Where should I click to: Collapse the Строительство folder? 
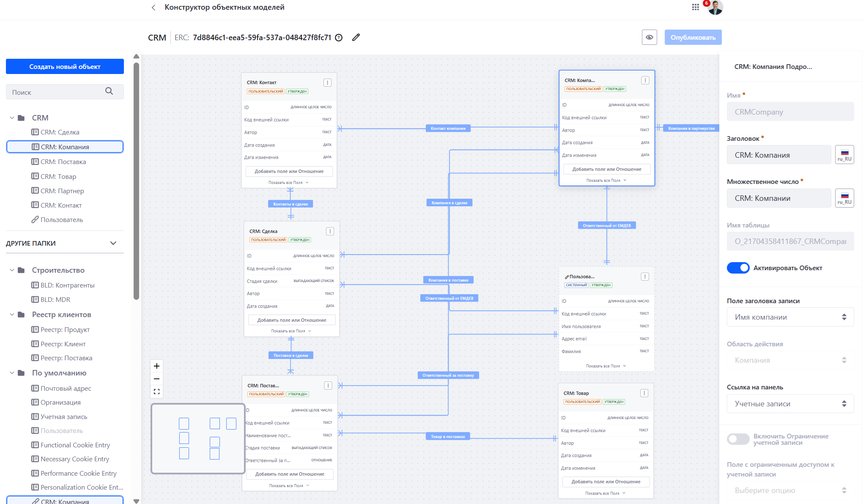click(x=12, y=270)
